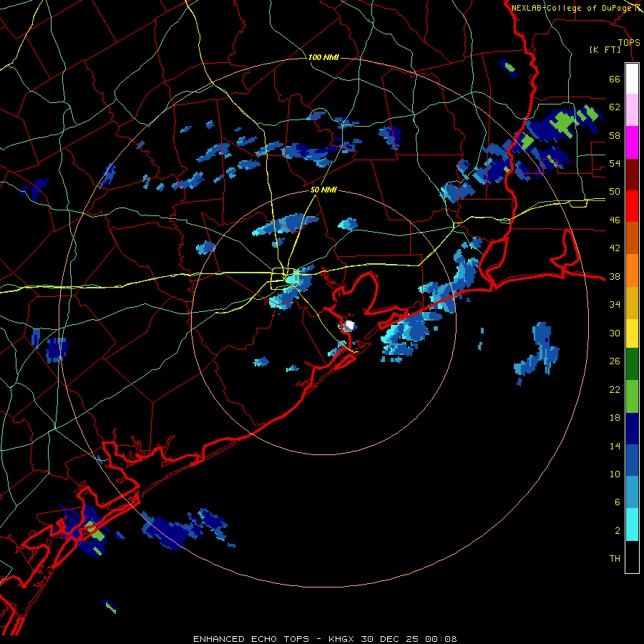Click the '58' legend value label

(615, 135)
